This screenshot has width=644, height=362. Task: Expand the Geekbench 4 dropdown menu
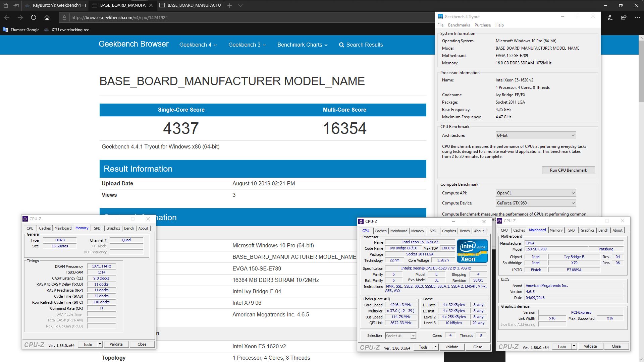[198, 45]
